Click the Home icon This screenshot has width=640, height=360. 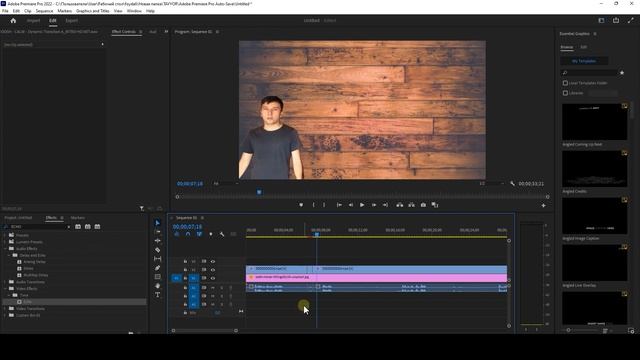click(13, 20)
